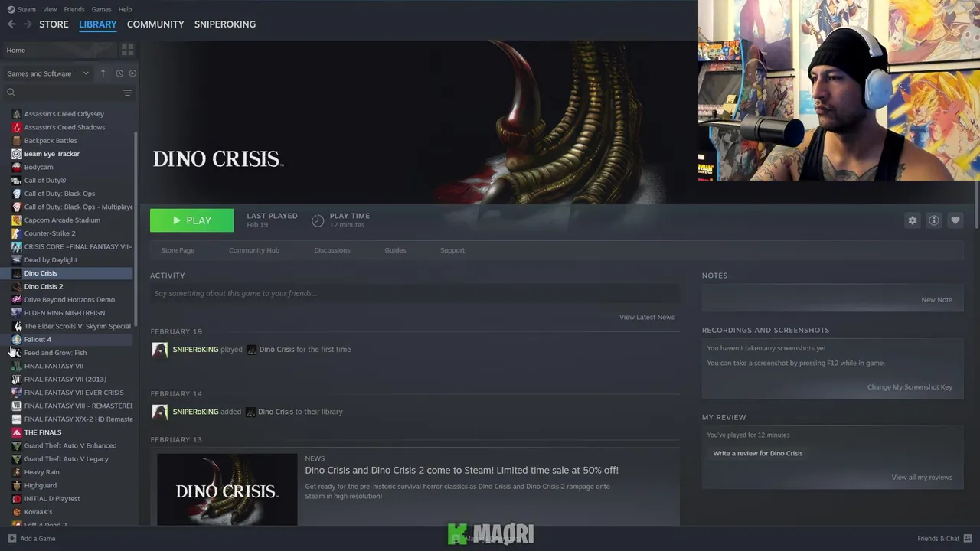Screen dimensions: 980x551
Task: Open the Games menu
Action: coord(102,9)
